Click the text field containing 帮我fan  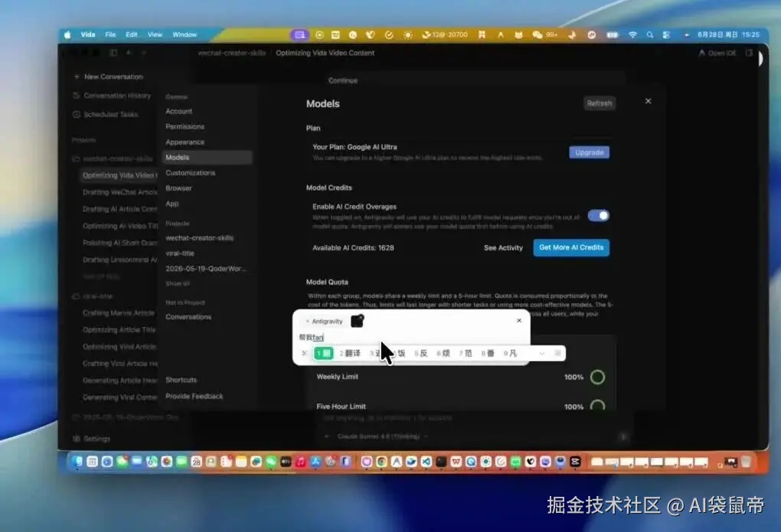tap(411, 338)
